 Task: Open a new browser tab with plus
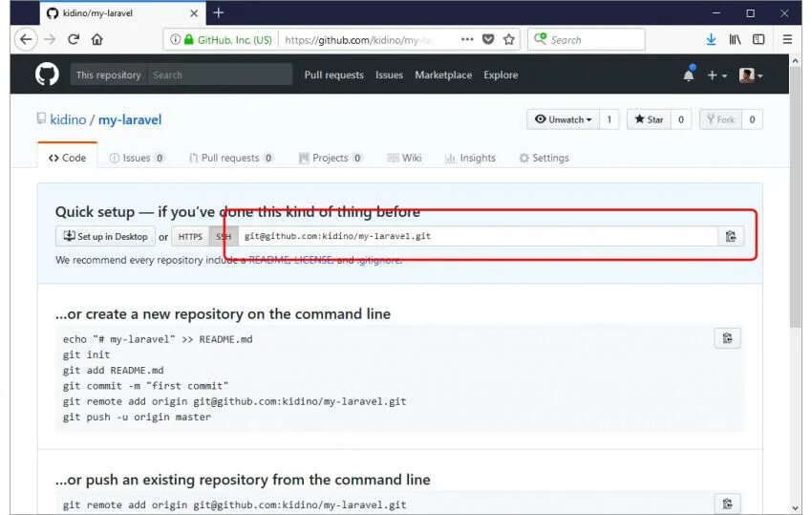coord(219,12)
